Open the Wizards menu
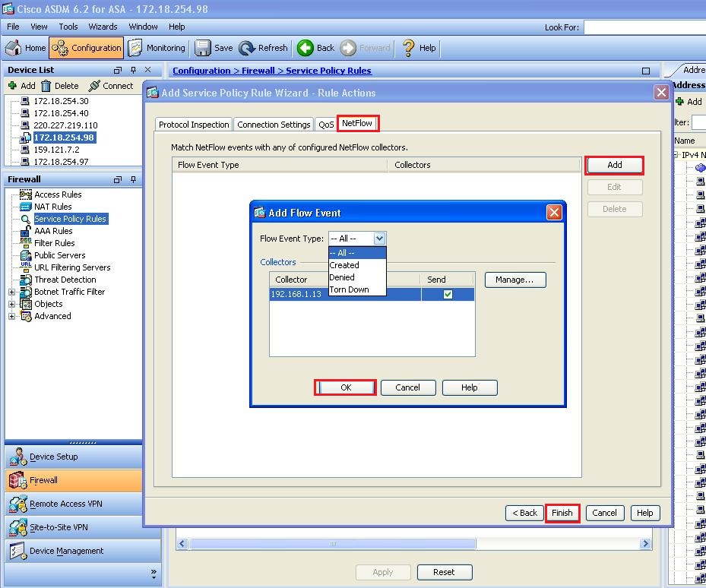Image resolution: width=706 pixels, height=588 pixels. coord(103,26)
